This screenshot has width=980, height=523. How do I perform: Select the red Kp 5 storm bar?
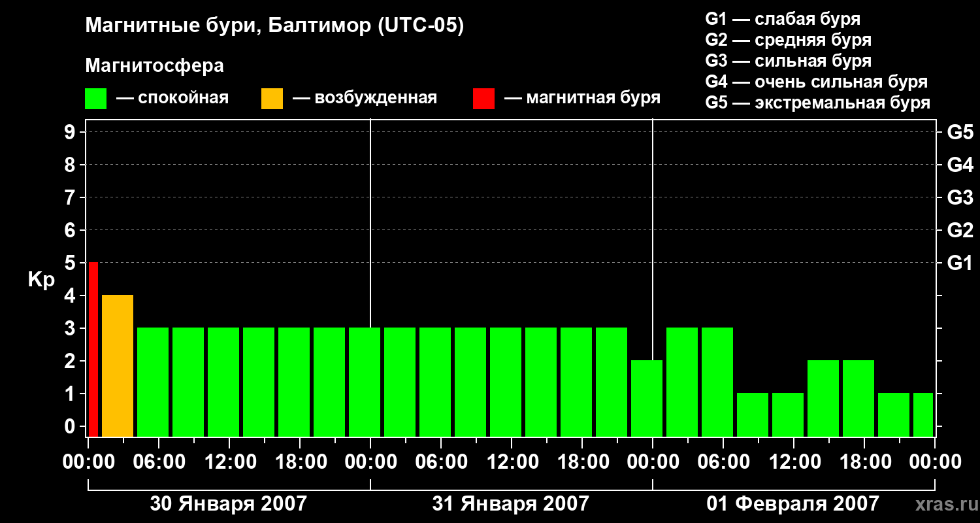pos(93,349)
